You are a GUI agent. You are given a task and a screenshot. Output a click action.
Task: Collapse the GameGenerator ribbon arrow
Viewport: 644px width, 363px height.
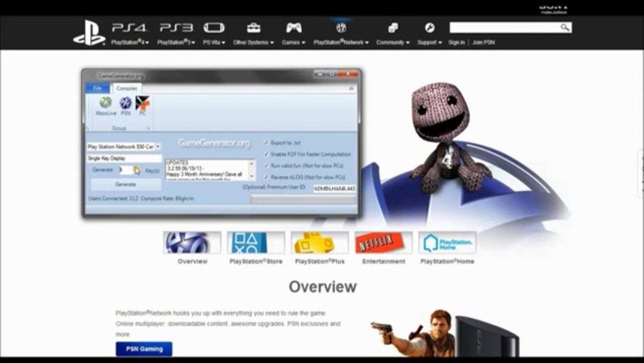coord(351,88)
